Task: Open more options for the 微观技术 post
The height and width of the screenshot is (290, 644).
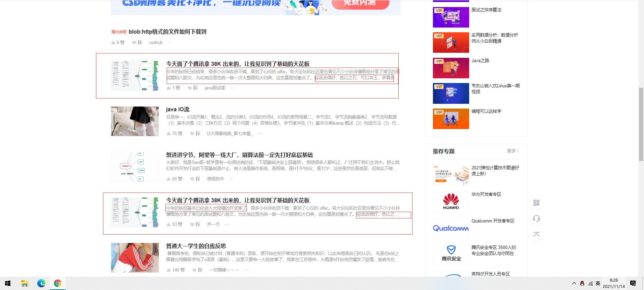Action: click(231, 179)
